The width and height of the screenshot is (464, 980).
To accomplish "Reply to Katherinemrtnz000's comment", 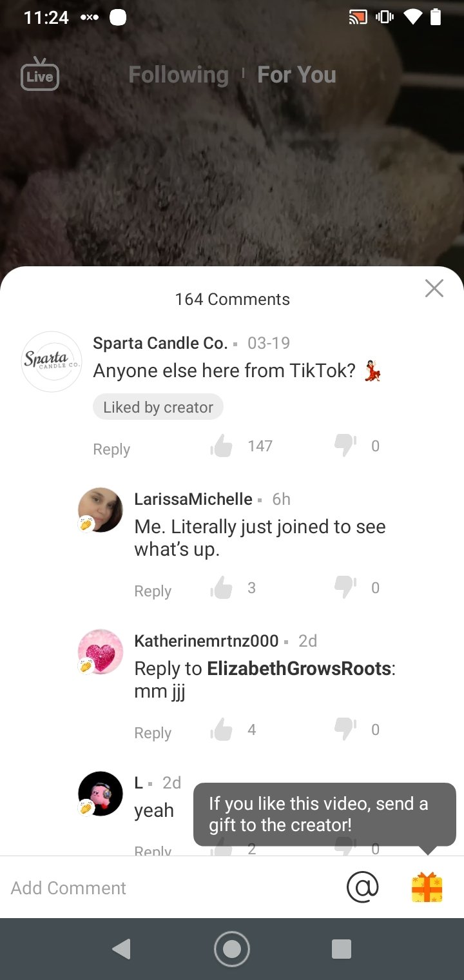I will 153,733.
